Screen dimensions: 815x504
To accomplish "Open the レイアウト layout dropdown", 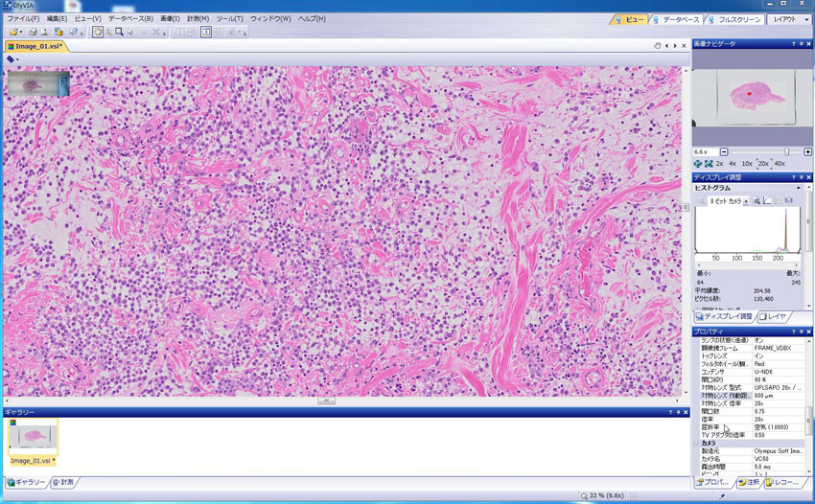I will click(788, 19).
